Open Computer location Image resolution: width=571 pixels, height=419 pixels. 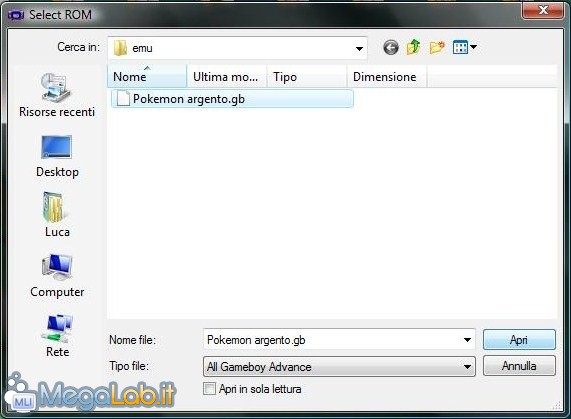click(57, 276)
